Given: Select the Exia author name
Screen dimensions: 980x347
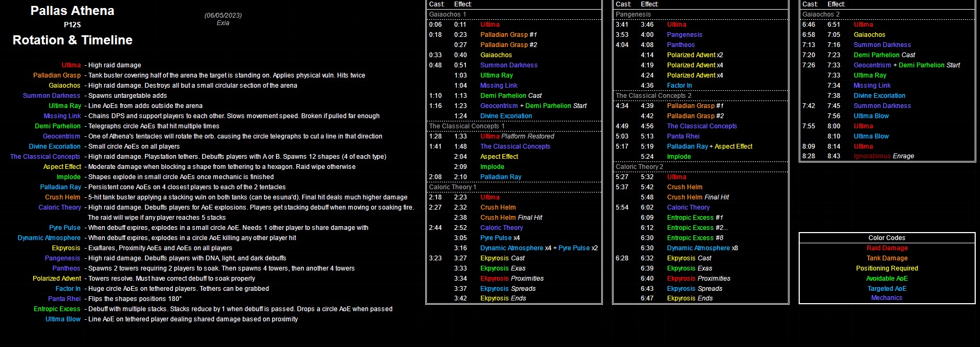Looking at the screenshot, I should click(223, 23).
